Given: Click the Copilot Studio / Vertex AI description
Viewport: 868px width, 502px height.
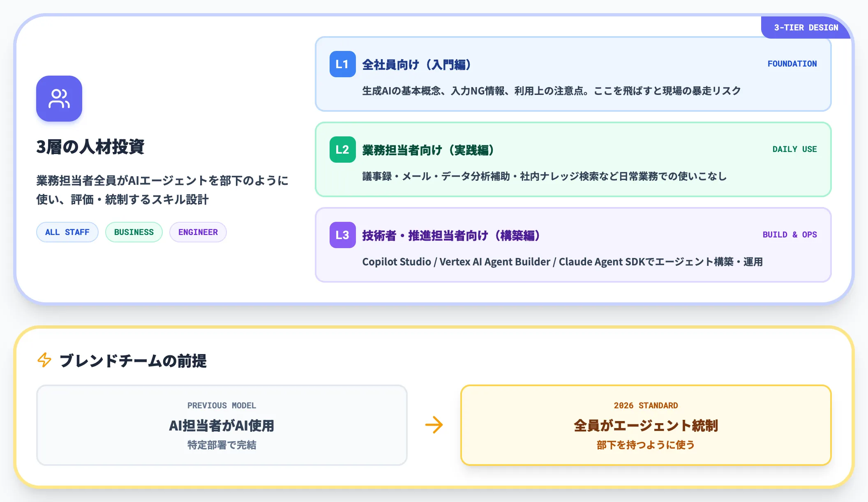Looking at the screenshot, I should (x=562, y=262).
